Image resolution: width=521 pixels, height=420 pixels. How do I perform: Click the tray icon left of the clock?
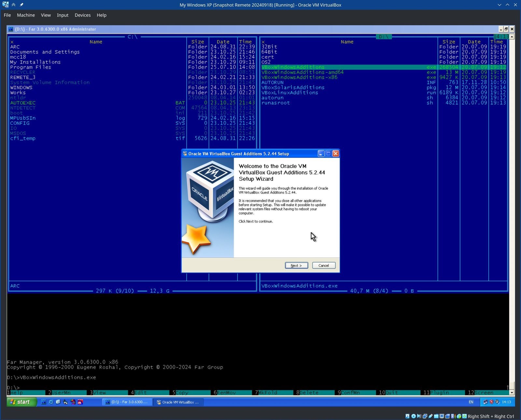coord(497,402)
